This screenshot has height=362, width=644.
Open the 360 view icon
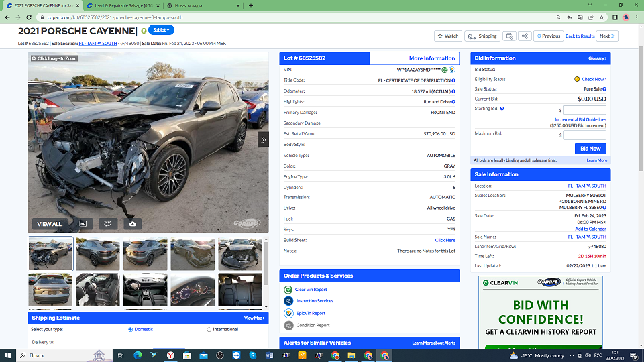tap(107, 224)
